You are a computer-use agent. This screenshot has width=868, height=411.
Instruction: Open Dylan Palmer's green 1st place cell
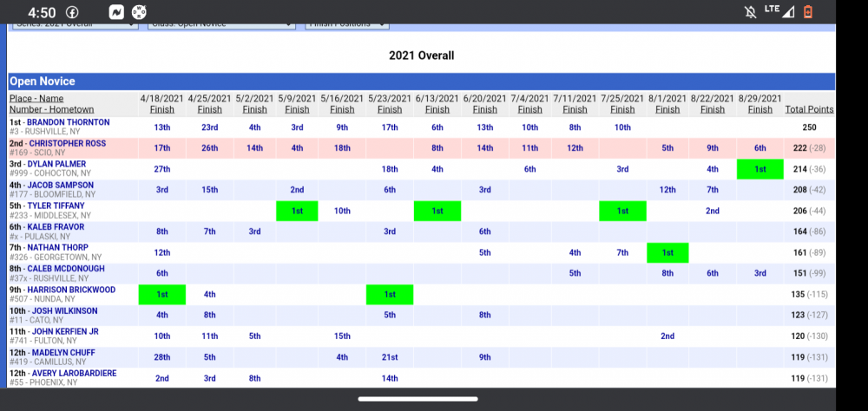point(760,169)
